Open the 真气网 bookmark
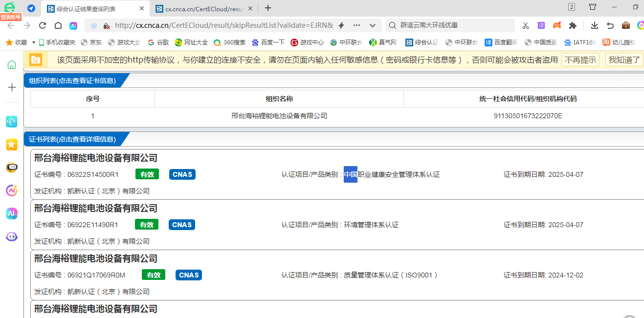Viewport: 644px width, 318px height. (384, 42)
